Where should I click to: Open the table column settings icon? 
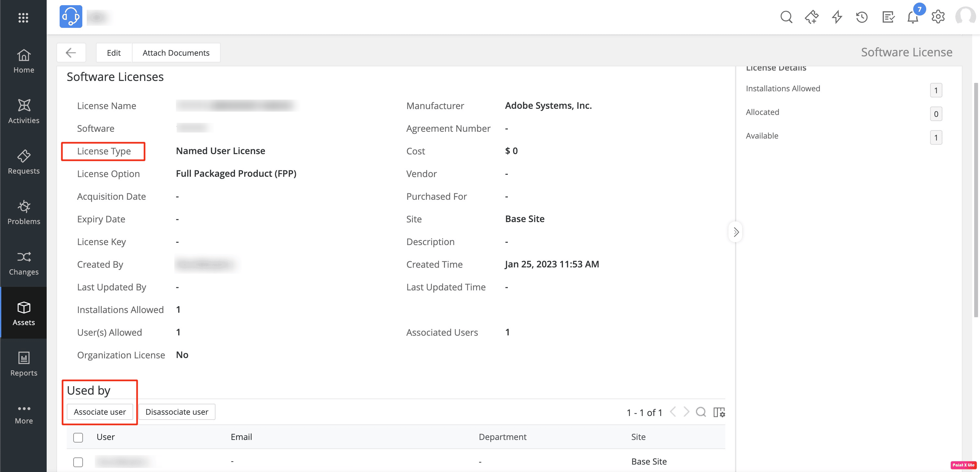click(719, 412)
